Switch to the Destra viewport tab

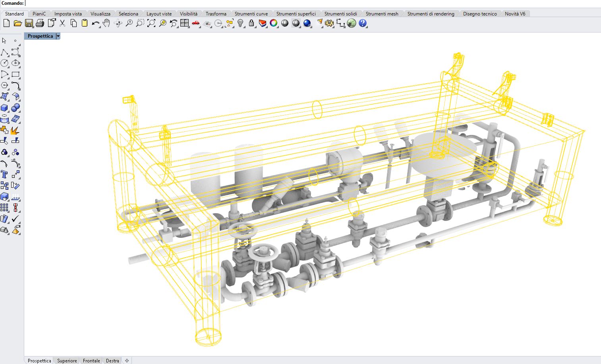[112, 360]
